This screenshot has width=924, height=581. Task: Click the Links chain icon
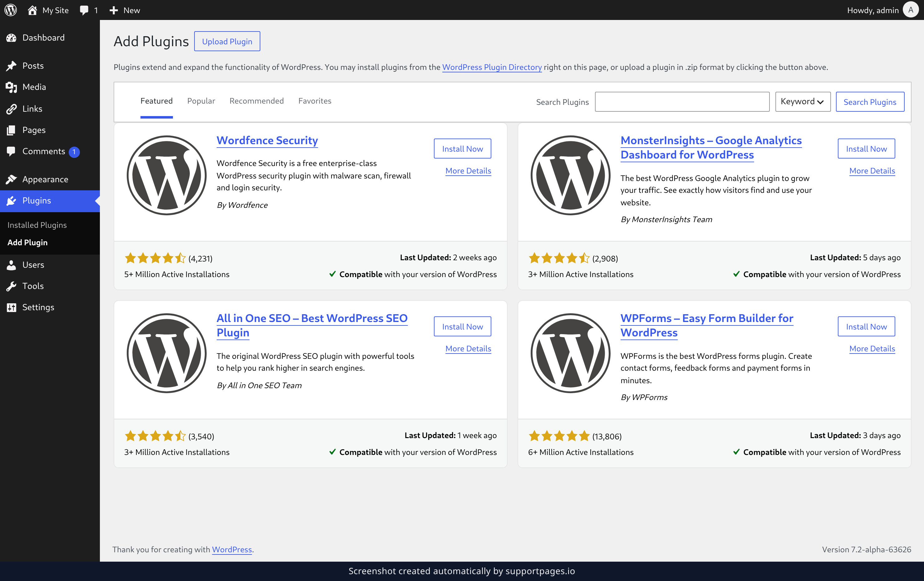(x=12, y=109)
